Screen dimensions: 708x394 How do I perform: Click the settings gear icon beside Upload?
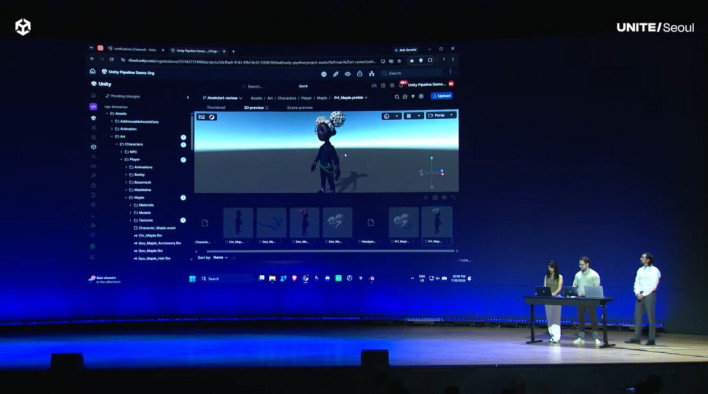point(421,96)
